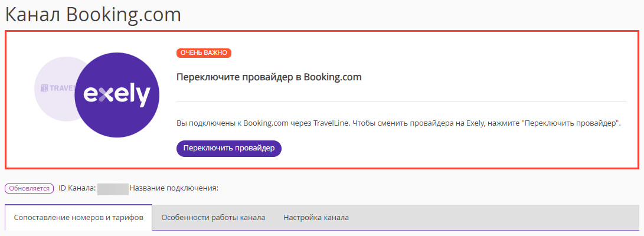Viewport: 644px width, 236px height.
Task: Click the TravelLine connection description text
Action: click(398, 123)
